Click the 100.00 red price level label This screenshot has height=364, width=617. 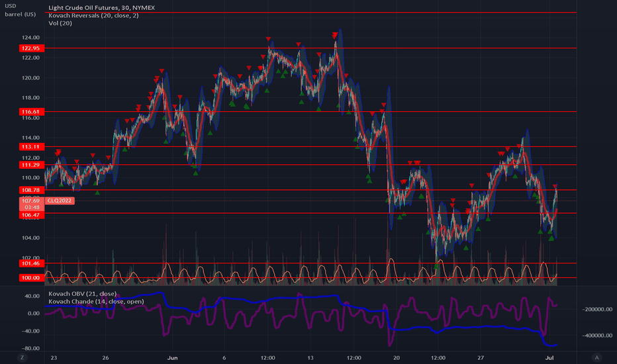tap(31, 278)
